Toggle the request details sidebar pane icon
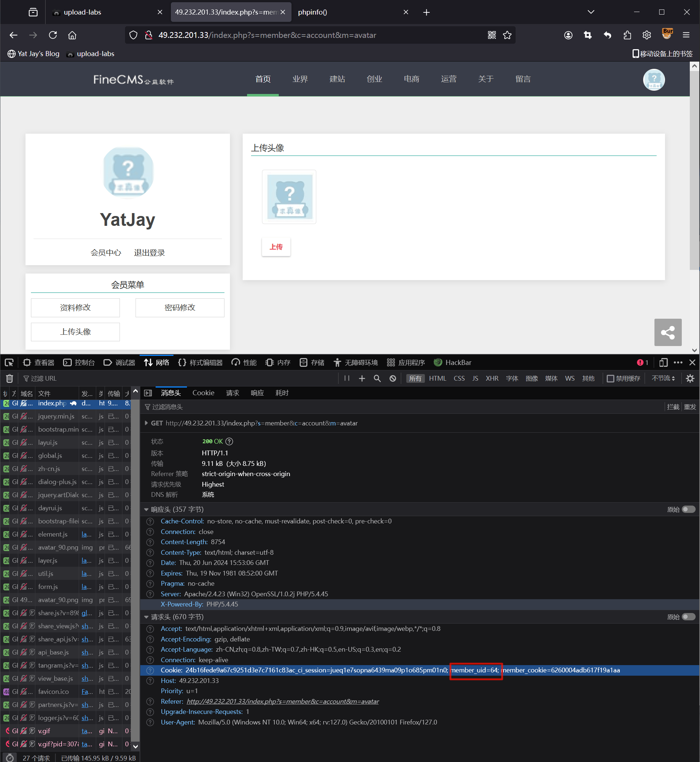 [148, 393]
